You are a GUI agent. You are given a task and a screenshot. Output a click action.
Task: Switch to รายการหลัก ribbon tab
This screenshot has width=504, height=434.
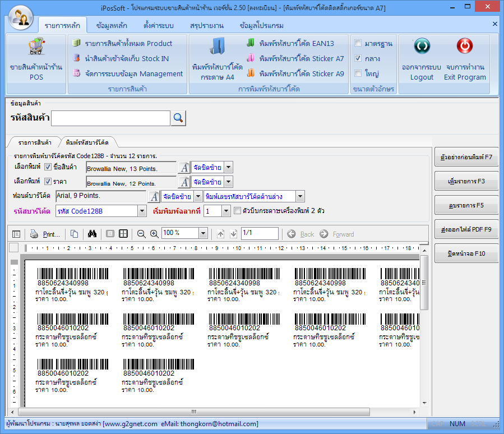(62, 25)
